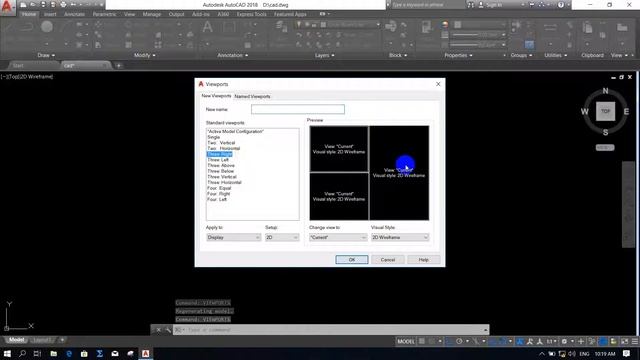
Task: Open the Insert ribbon tab
Action: click(50, 14)
